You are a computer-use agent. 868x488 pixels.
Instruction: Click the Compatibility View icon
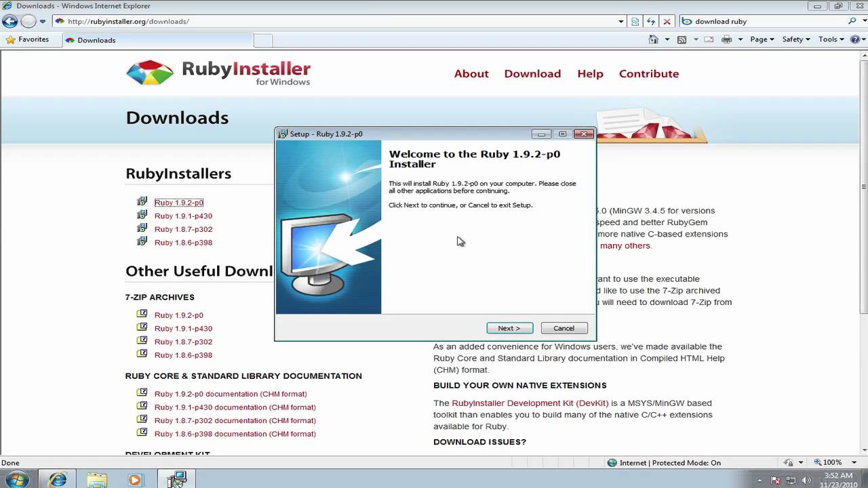[635, 21]
